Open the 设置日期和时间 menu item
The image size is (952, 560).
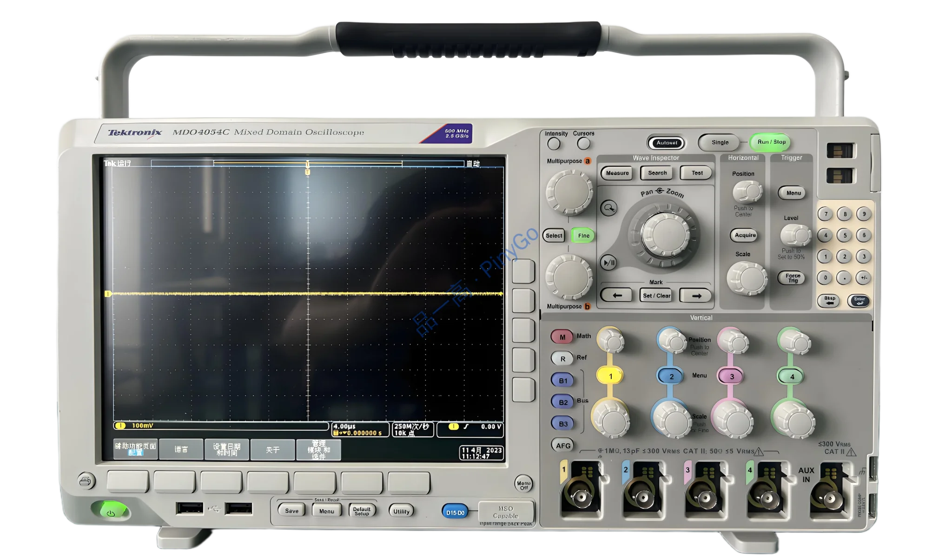point(226,449)
